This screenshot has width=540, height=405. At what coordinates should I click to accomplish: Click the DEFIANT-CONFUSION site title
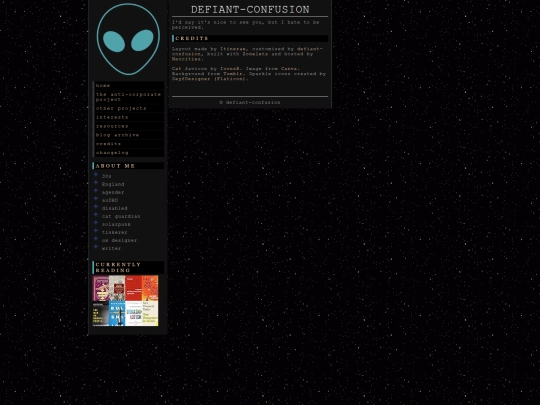(250, 10)
